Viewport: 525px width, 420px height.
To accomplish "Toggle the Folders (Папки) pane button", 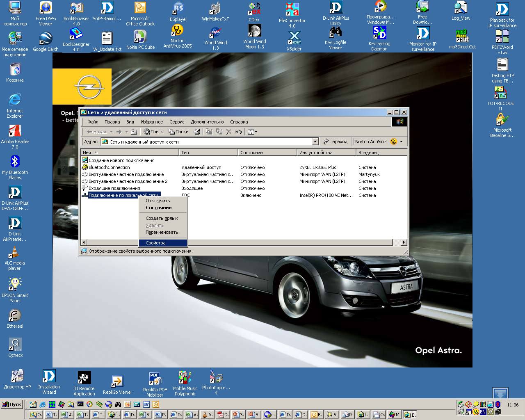I will 178,132.
